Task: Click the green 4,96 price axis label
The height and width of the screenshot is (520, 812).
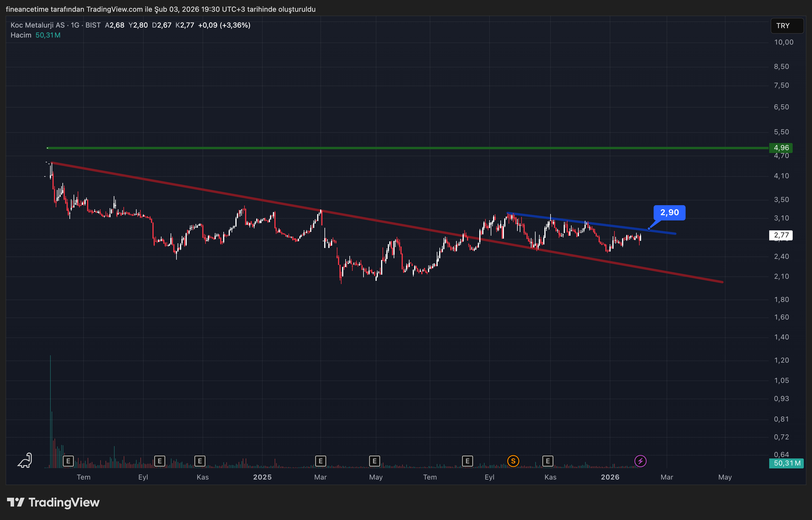Action: [x=781, y=148]
